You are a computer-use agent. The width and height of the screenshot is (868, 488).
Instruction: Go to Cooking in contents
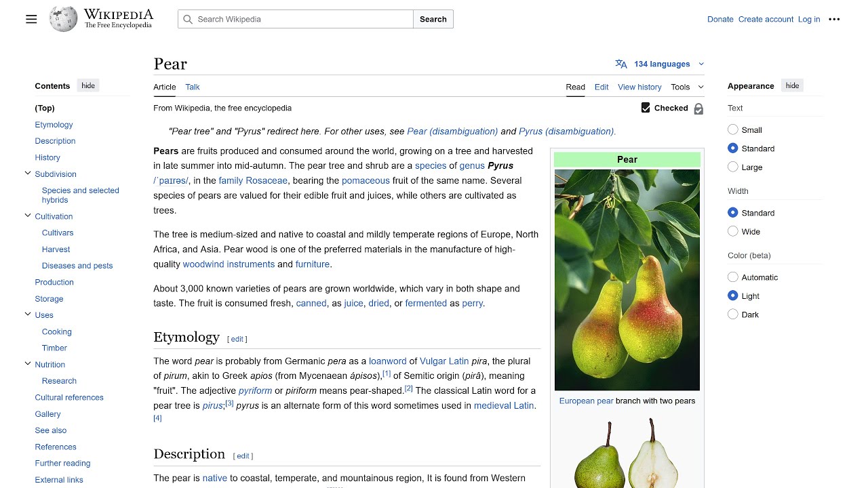(x=56, y=331)
